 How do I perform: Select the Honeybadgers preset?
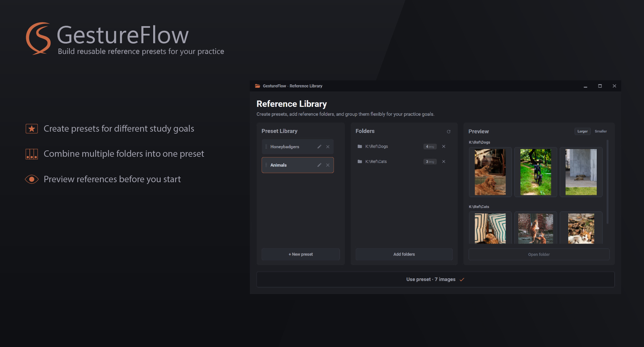[298, 147]
